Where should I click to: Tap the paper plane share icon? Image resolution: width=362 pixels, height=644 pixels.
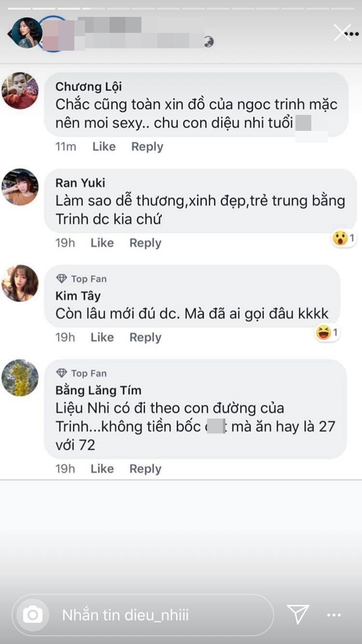(x=298, y=614)
